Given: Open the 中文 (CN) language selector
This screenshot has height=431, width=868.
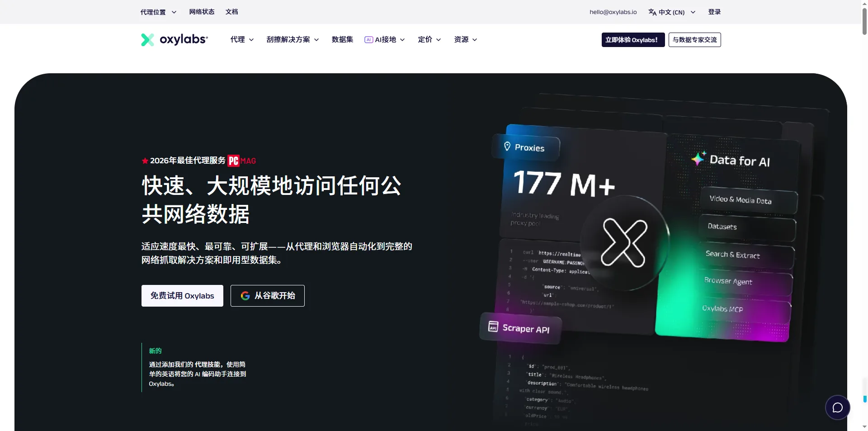Looking at the screenshot, I should [x=672, y=12].
